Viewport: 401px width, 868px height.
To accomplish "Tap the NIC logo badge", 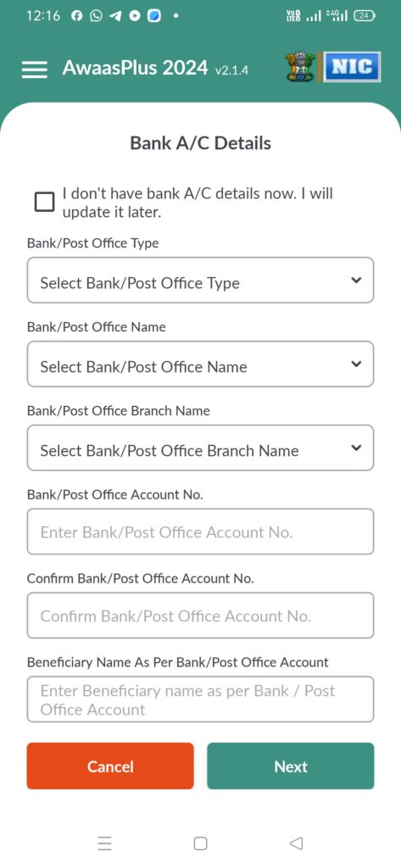I will 352,67.
